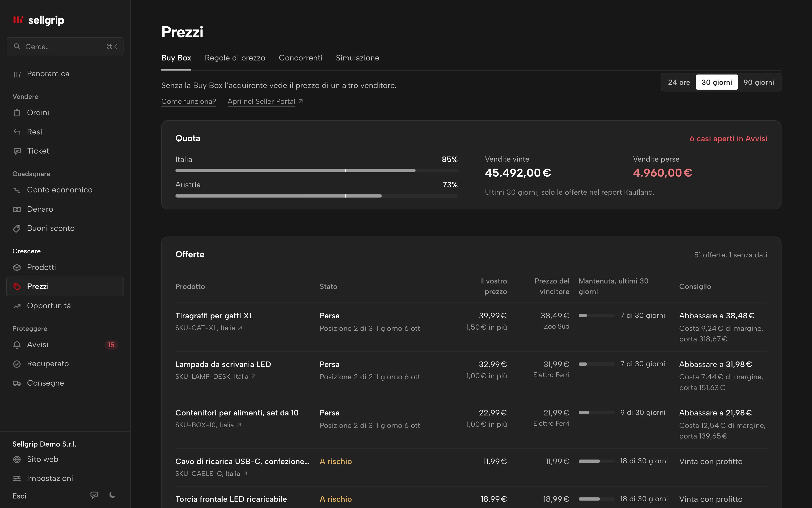The height and width of the screenshot is (508, 812).
Task: Open the Simulazione tab
Action: (357, 58)
